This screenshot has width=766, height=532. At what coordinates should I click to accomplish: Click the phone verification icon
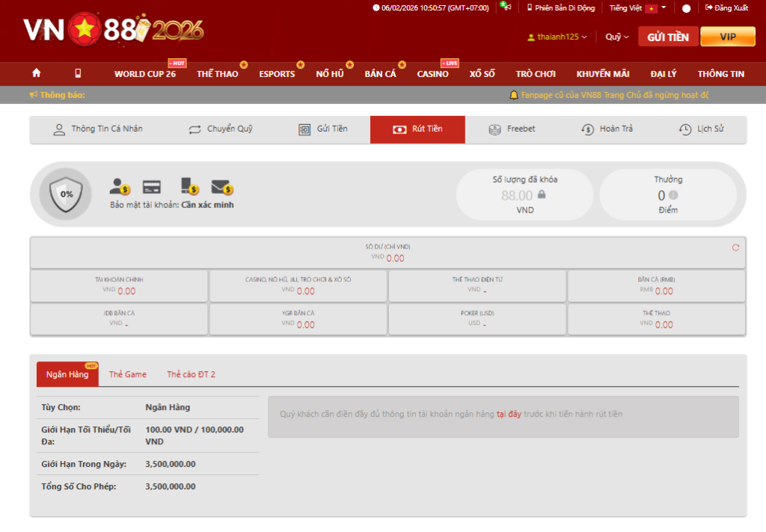pos(189,186)
